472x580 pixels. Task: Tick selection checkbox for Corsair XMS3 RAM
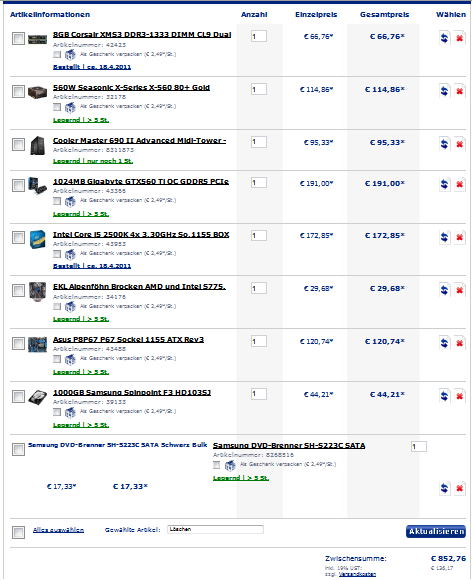[x=18, y=38]
